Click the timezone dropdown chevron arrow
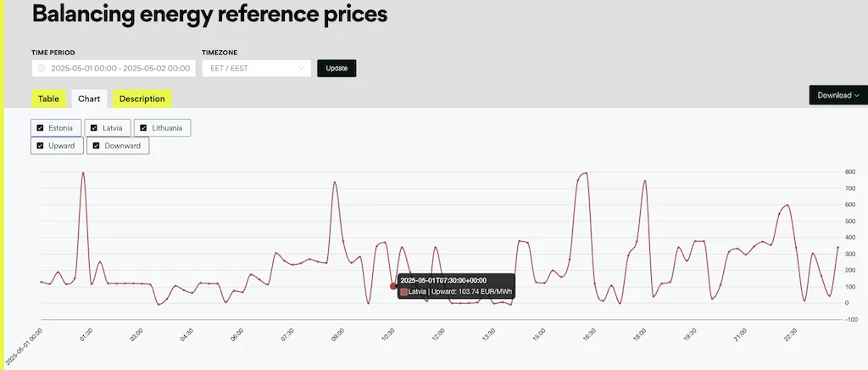This screenshot has width=868, height=370. (302, 69)
